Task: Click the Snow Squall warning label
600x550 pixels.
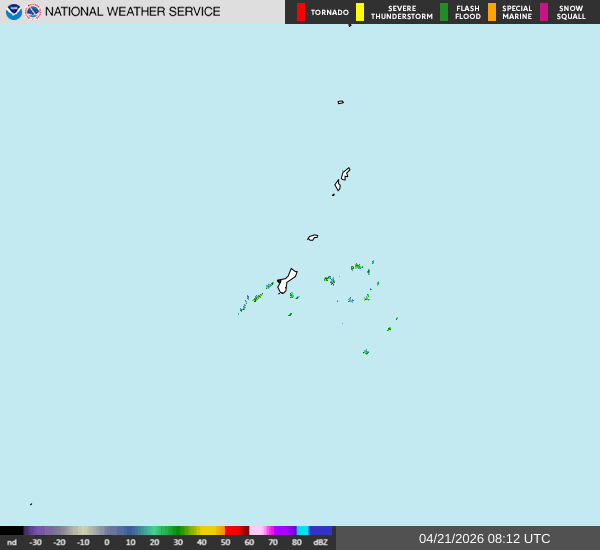Action: pos(571,12)
